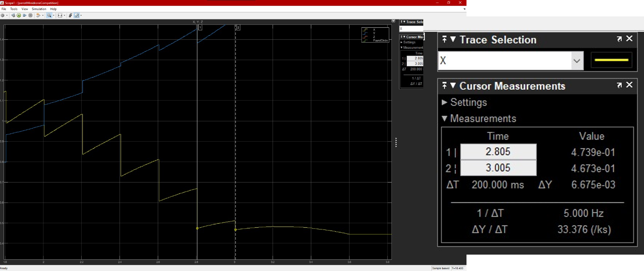Image resolution: width=644 pixels, height=271 pixels.
Task: Open scope configuration properties gear icon
Action: [x=2, y=15]
